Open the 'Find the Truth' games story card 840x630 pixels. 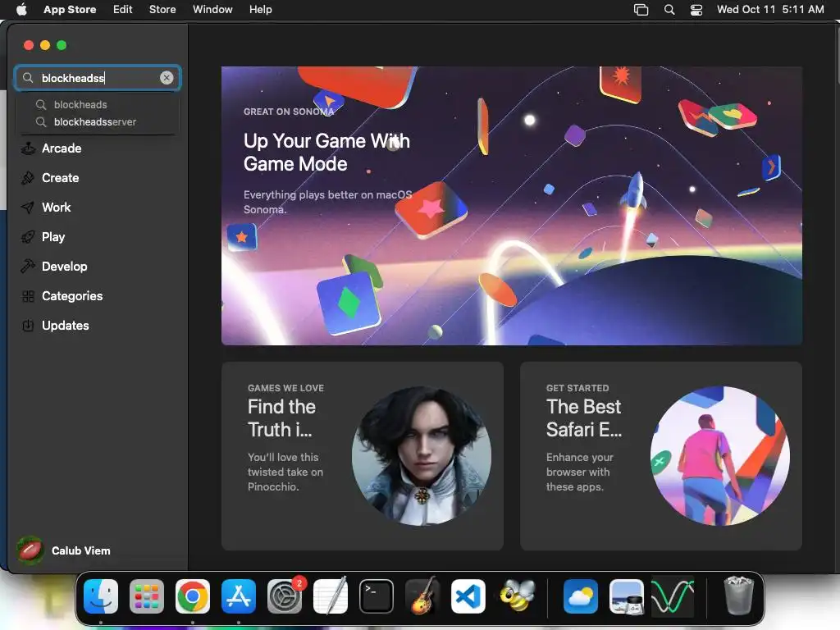(x=362, y=456)
